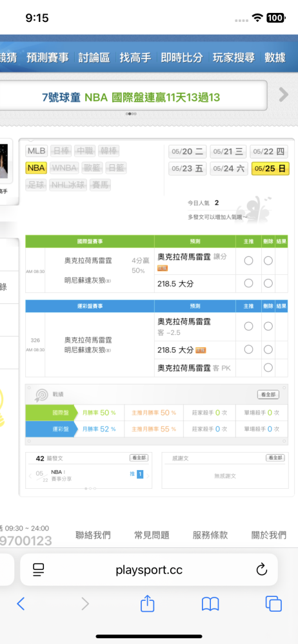Select 主推 radio for 國際盤 218.5 大分
The image size is (298, 644).
click(x=248, y=283)
